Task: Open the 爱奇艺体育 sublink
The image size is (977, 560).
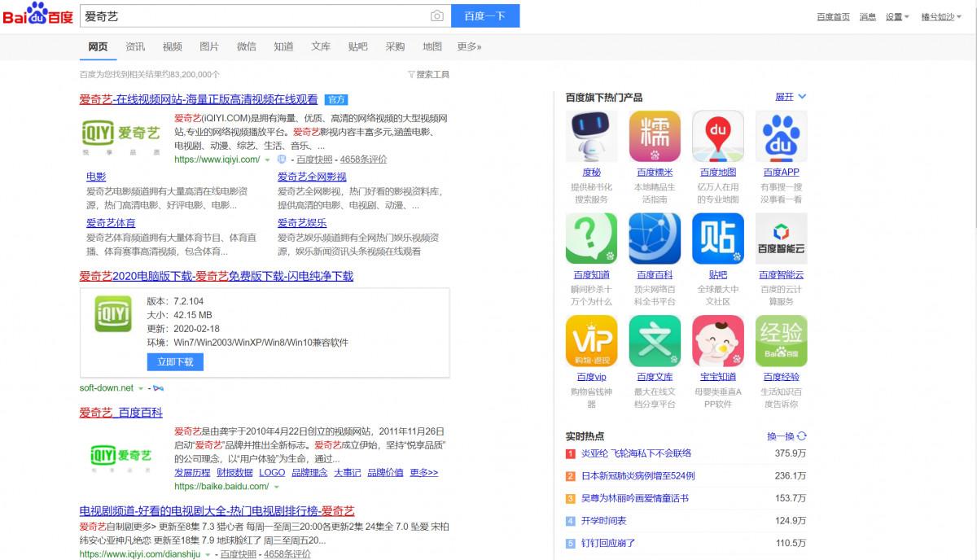Action: point(111,223)
